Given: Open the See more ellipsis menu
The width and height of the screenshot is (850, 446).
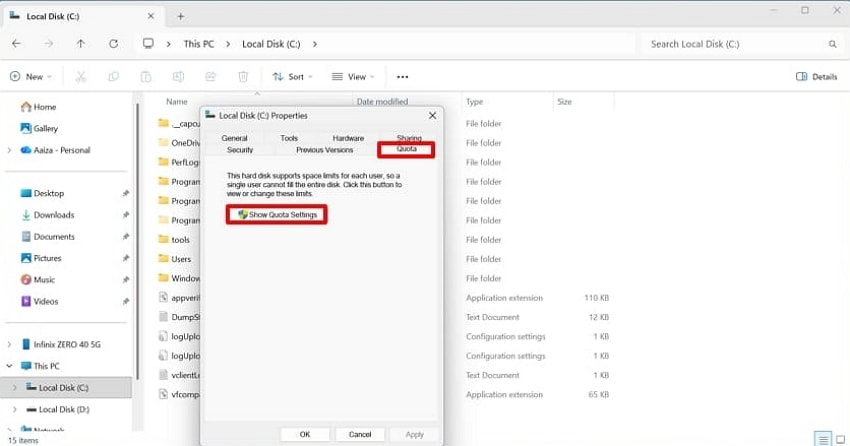Looking at the screenshot, I should (402, 77).
